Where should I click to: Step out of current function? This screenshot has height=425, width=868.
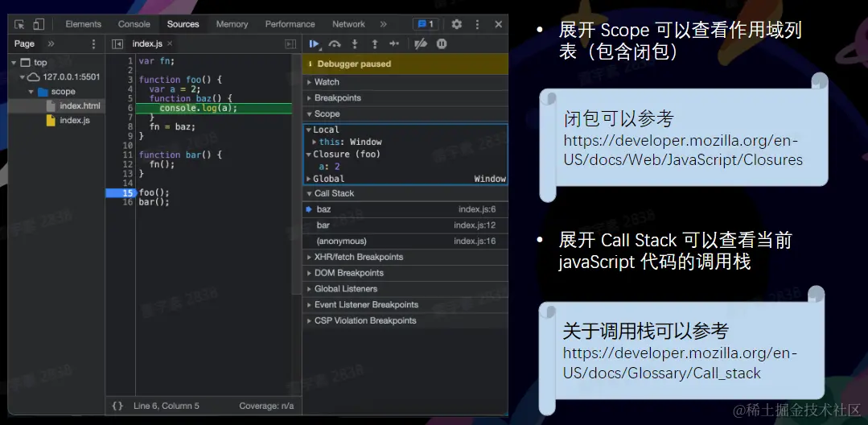click(375, 43)
